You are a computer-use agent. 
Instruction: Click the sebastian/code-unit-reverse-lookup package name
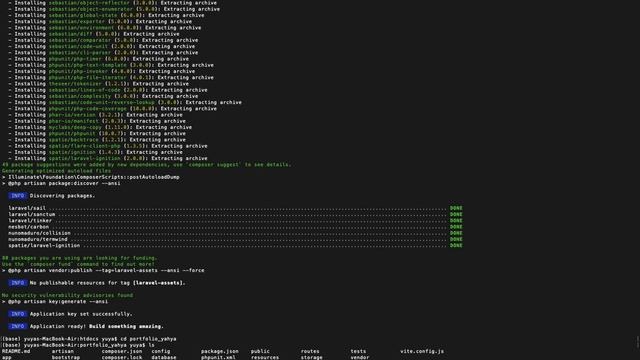[102, 102]
